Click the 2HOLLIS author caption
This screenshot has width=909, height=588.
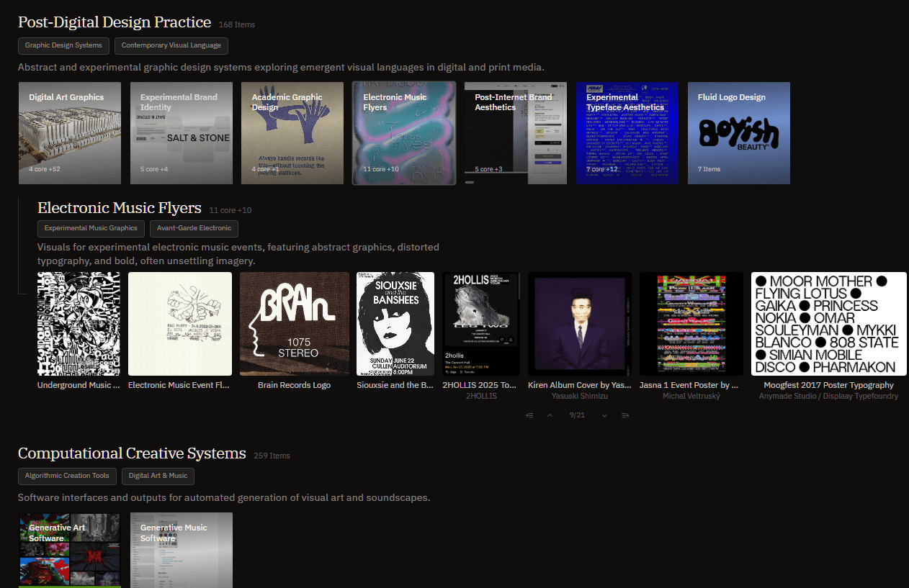pyautogui.click(x=481, y=396)
